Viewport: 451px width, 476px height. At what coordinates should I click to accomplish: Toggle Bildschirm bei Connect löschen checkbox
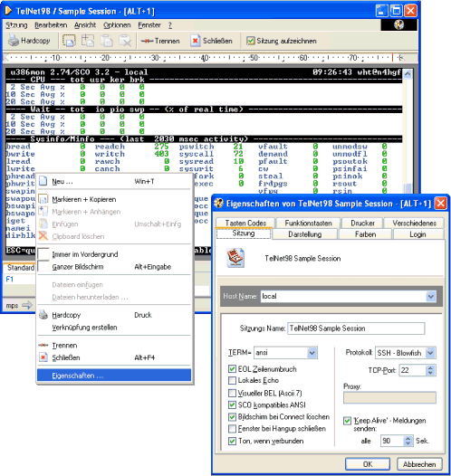click(232, 416)
